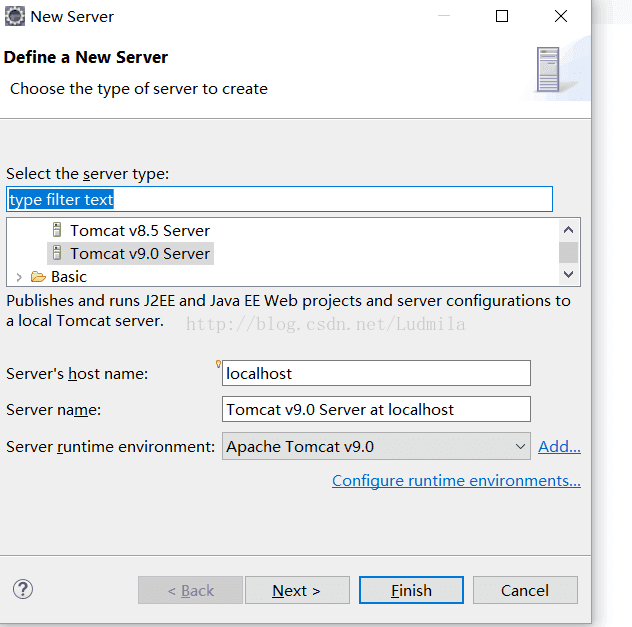Expand the Basic folder tree node
Viewport: 632px width, 627px height.
point(19,277)
